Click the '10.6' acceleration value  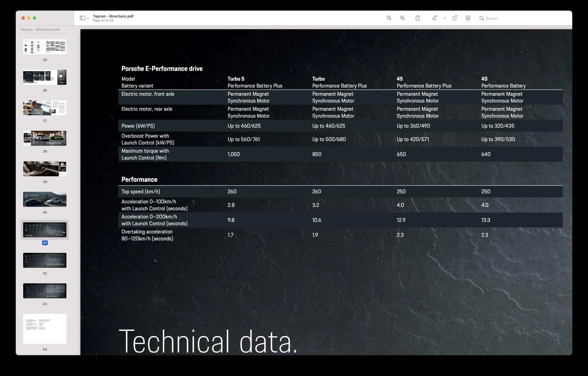pos(317,220)
